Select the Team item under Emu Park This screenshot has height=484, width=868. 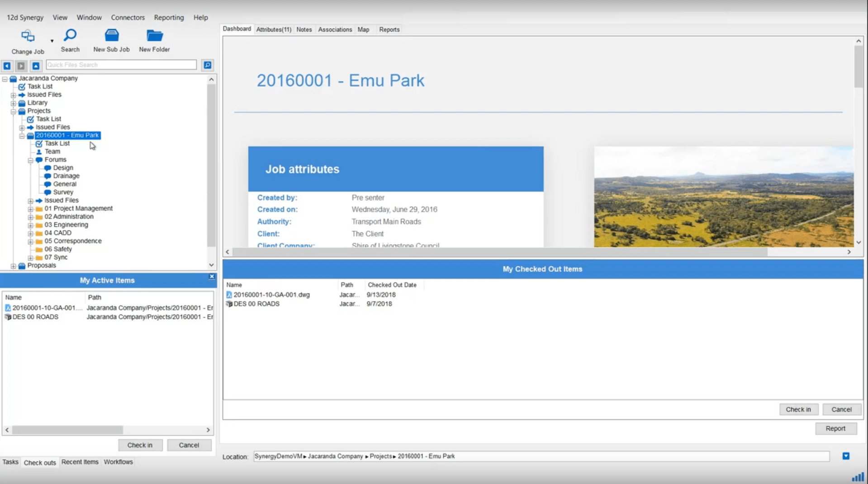pyautogui.click(x=52, y=151)
